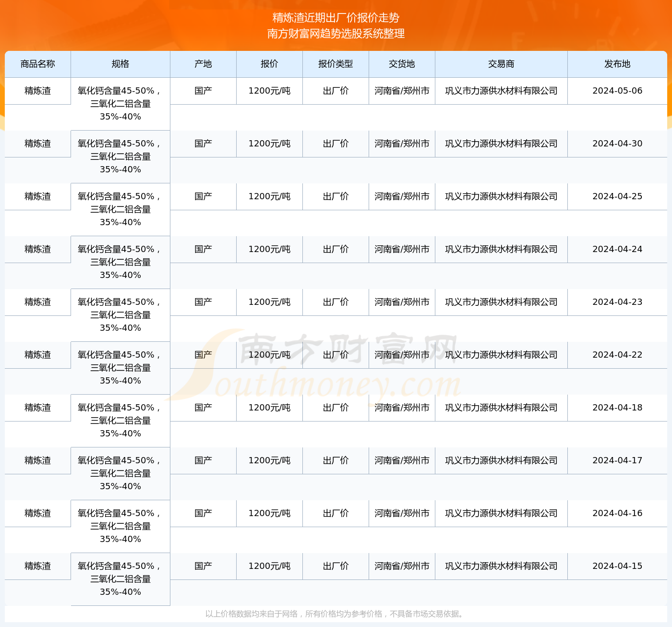Select the date 2024-04-30 cell

point(617,144)
